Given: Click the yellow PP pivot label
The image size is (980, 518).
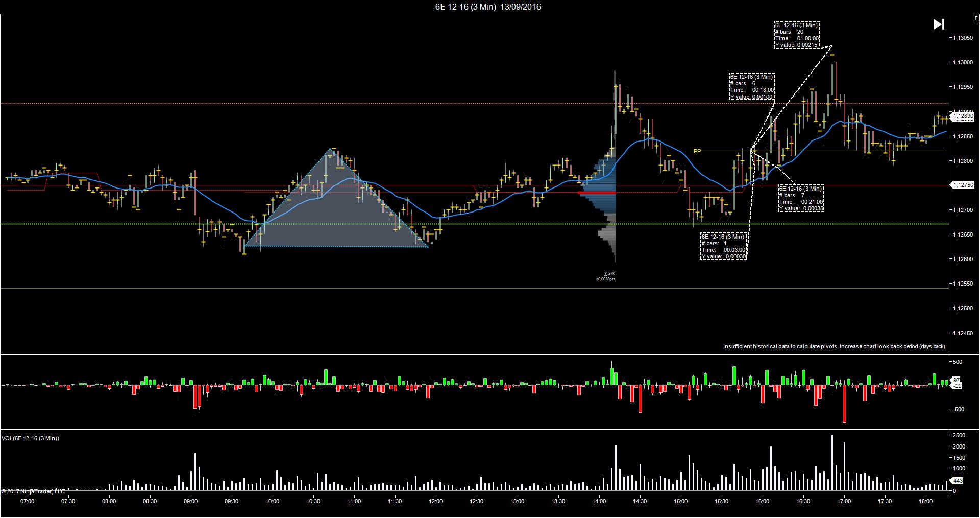Looking at the screenshot, I should click(697, 151).
